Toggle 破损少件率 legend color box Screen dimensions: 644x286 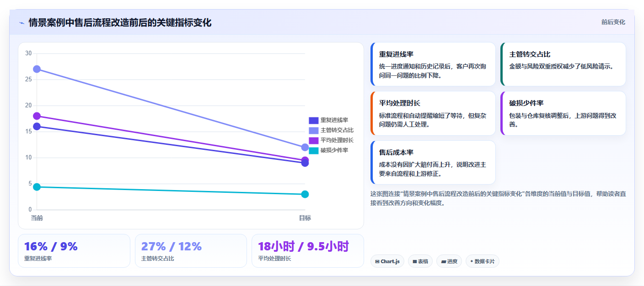313,150
